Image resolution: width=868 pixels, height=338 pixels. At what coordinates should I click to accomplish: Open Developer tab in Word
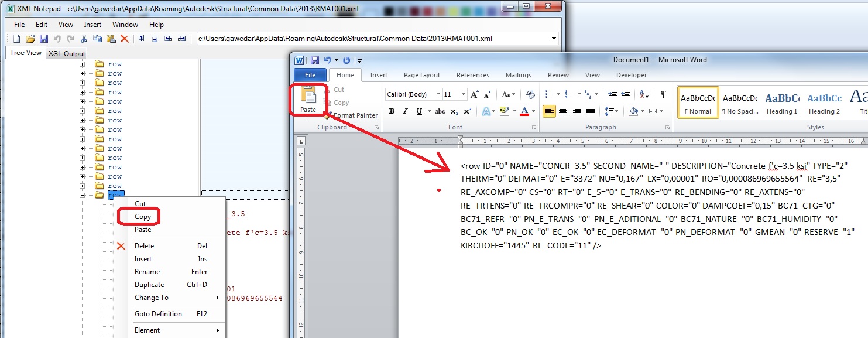pos(632,75)
